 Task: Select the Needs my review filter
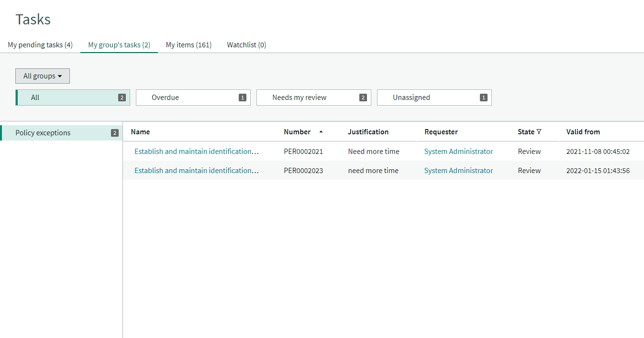pyautogui.click(x=300, y=97)
